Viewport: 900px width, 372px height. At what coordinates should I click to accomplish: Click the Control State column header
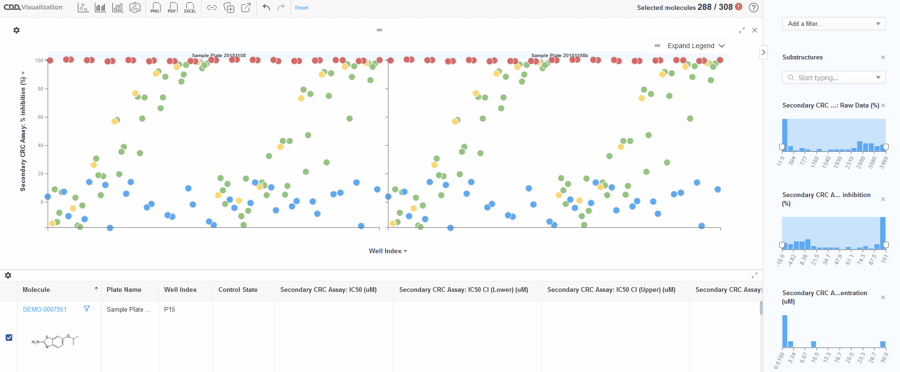point(243,289)
